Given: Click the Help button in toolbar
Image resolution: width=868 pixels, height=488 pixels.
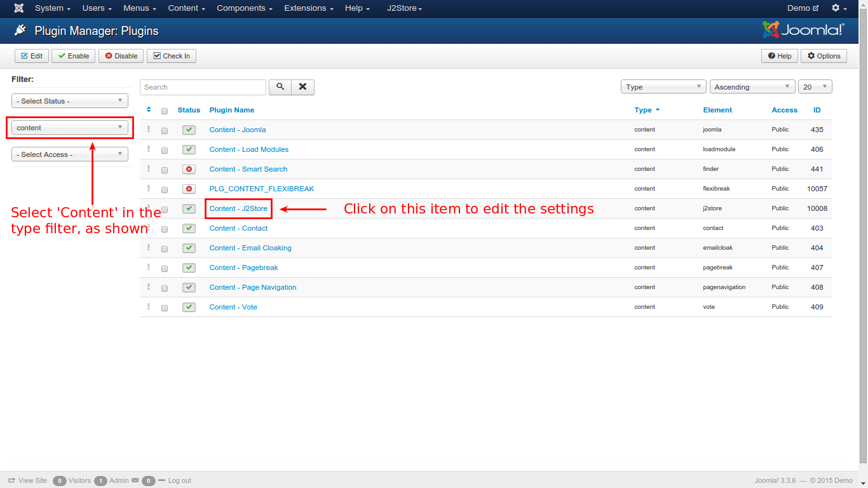Looking at the screenshot, I should click(x=780, y=56).
